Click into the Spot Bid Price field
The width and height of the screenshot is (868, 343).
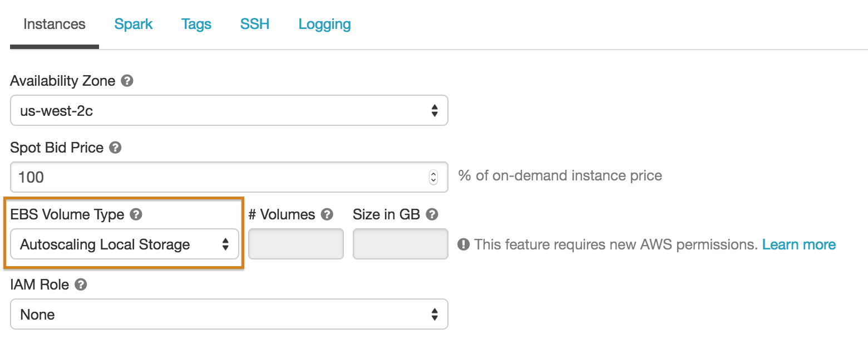pyautogui.click(x=217, y=177)
